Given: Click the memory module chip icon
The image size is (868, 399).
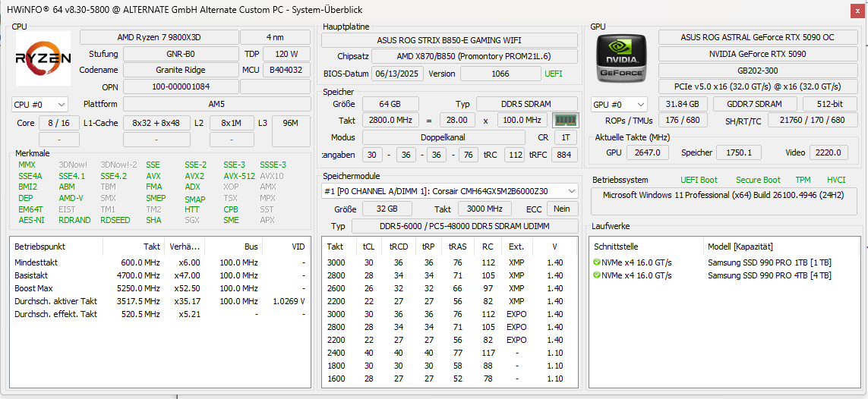Looking at the screenshot, I should pos(565,120).
